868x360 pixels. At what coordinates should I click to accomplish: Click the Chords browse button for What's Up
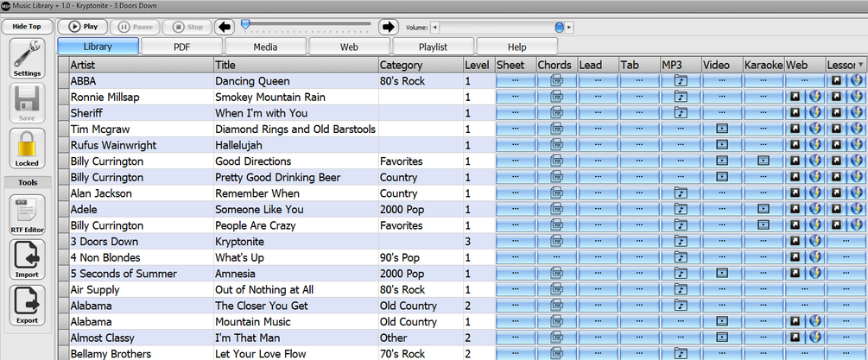557,257
